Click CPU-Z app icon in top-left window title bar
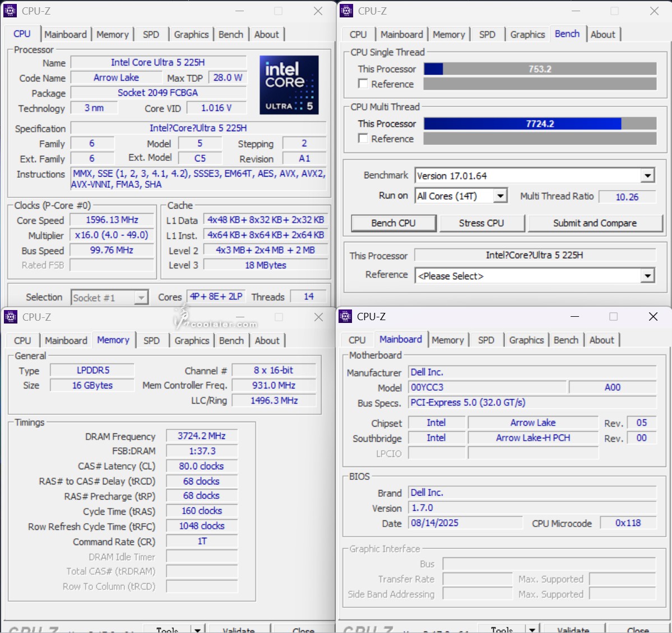Image resolution: width=672 pixels, height=633 pixels. pos(10,11)
